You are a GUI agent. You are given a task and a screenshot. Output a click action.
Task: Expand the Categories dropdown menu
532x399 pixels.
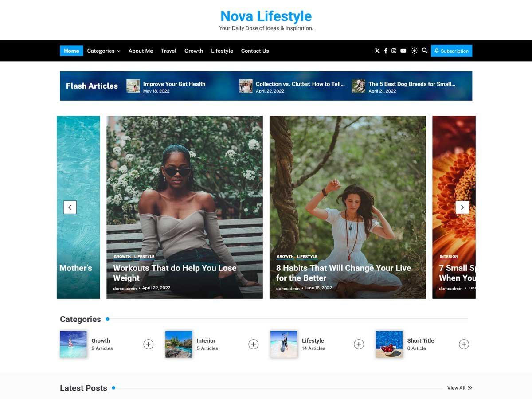pyautogui.click(x=103, y=51)
